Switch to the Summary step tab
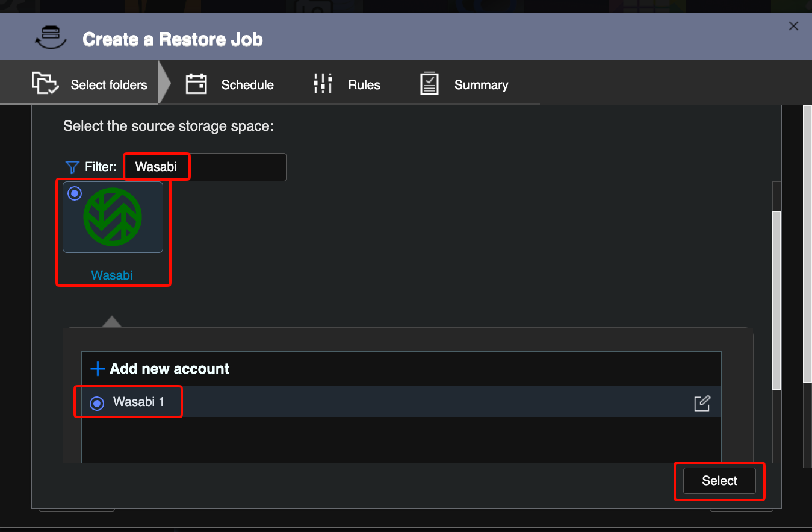Viewport: 812px width, 532px height. pyautogui.click(x=464, y=84)
